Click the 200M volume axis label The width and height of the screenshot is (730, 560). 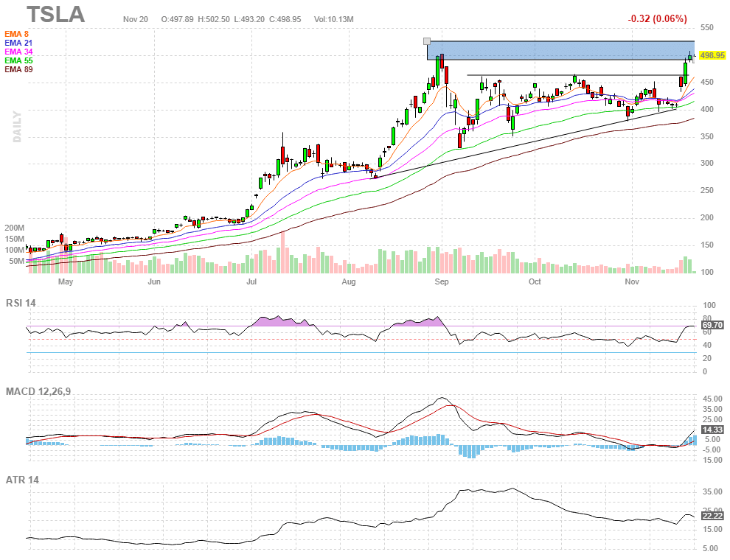pyautogui.click(x=15, y=228)
